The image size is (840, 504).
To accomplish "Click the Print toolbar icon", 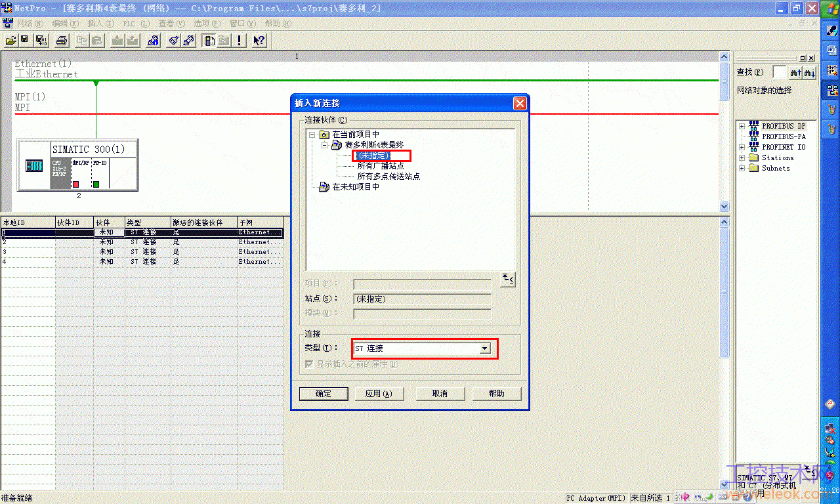I will [62, 41].
